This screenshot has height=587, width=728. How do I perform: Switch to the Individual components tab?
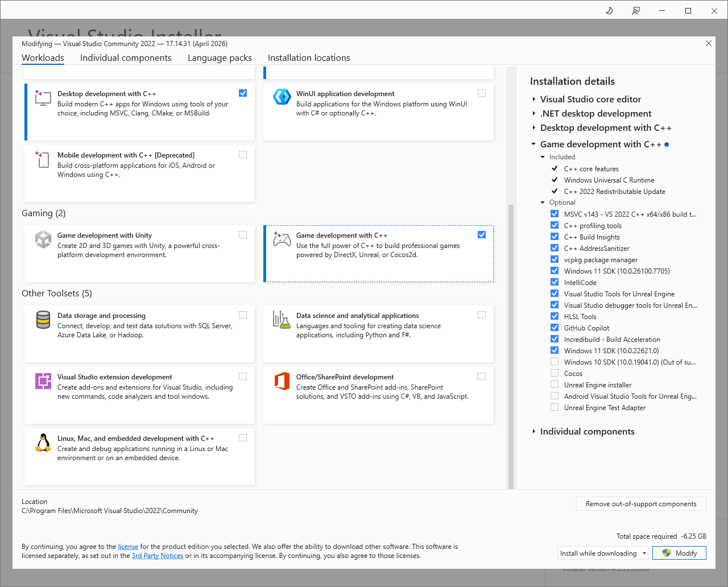coord(126,58)
